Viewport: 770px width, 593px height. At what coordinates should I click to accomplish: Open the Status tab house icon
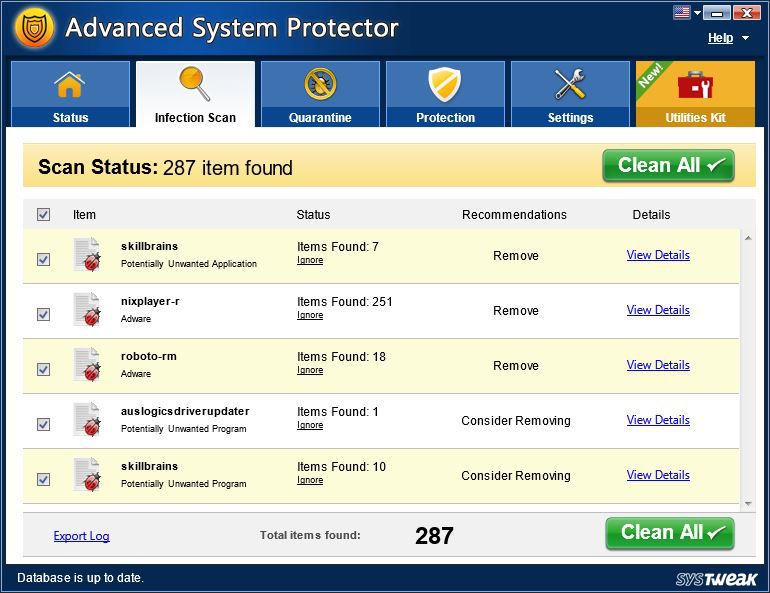70,85
